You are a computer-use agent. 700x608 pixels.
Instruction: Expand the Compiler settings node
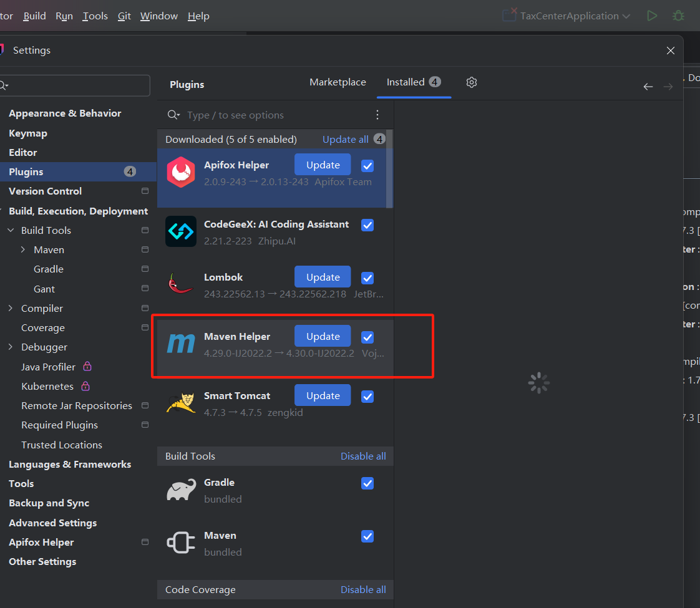(x=11, y=308)
